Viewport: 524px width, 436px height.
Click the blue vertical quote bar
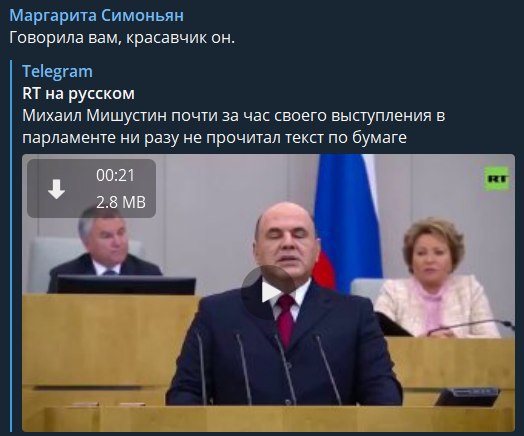point(12,246)
